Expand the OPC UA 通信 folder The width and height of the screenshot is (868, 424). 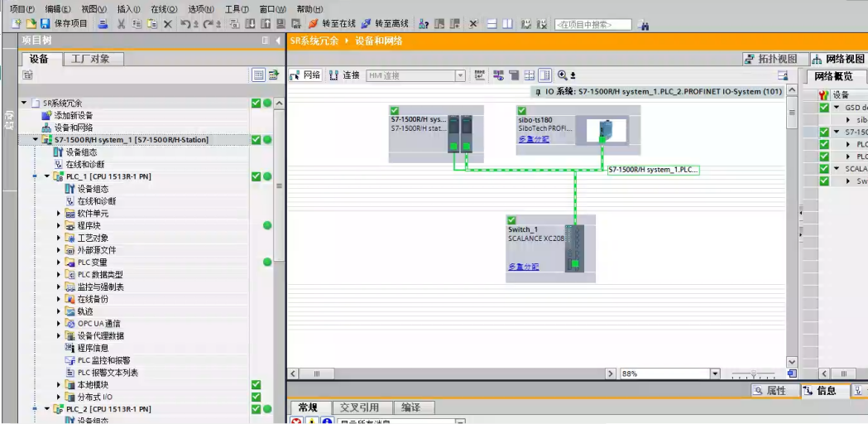59,323
